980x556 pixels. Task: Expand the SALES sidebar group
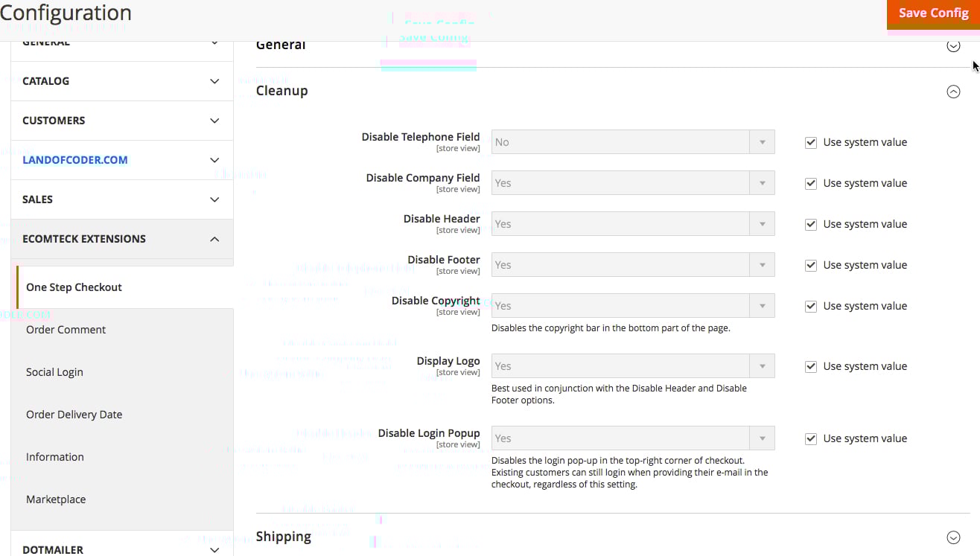[x=122, y=199]
